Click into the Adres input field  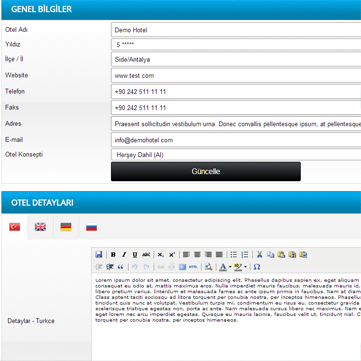(236, 124)
